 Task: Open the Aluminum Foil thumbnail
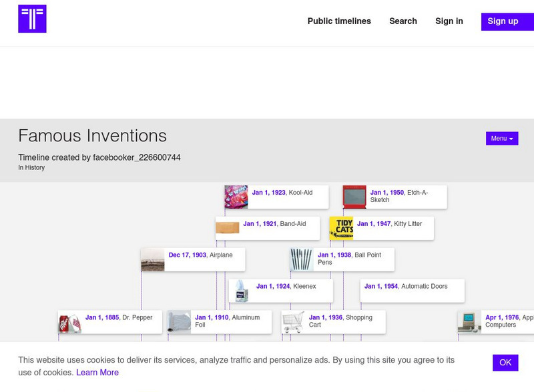180,323
